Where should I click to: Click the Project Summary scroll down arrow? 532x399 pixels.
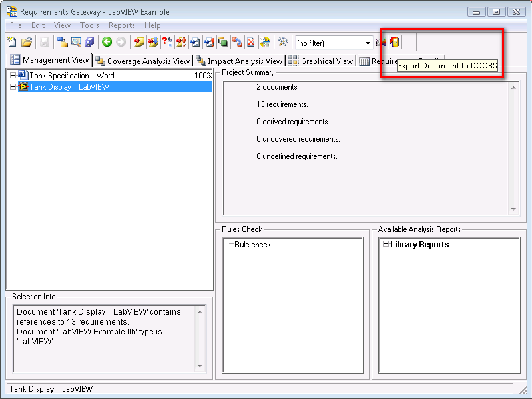[513, 209]
